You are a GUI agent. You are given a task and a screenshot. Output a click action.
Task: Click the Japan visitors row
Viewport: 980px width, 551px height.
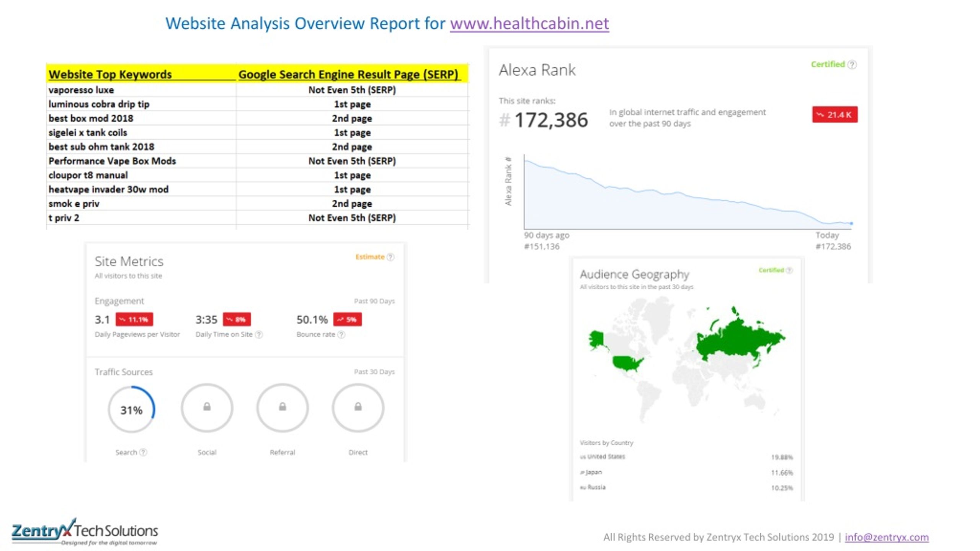pyautogui.click(x=686, y=473)
